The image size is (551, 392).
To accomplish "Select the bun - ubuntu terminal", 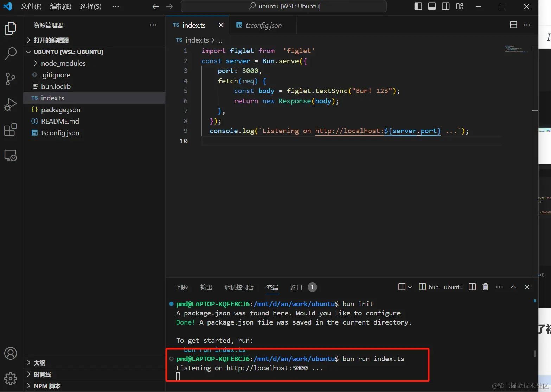I will (441, 287).
